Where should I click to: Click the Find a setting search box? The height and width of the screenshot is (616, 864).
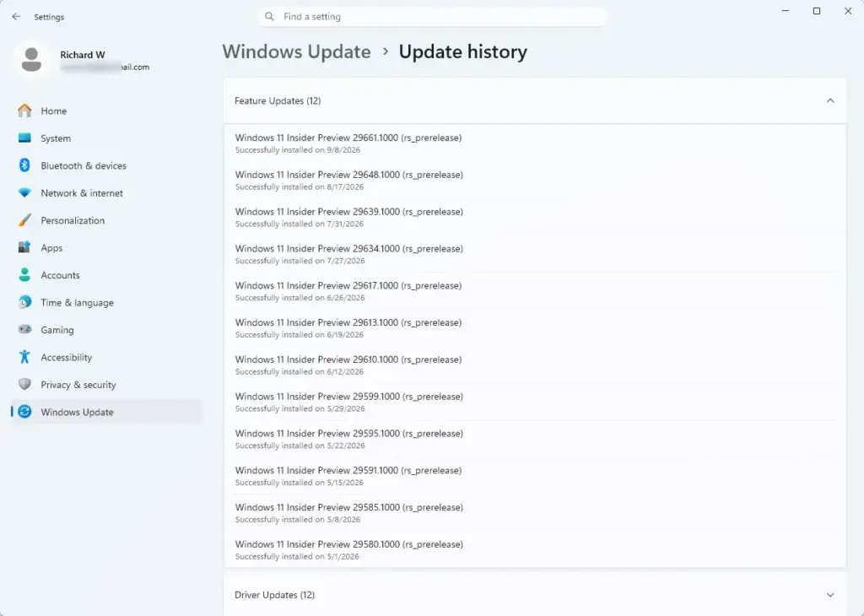(x=433, y=17)
